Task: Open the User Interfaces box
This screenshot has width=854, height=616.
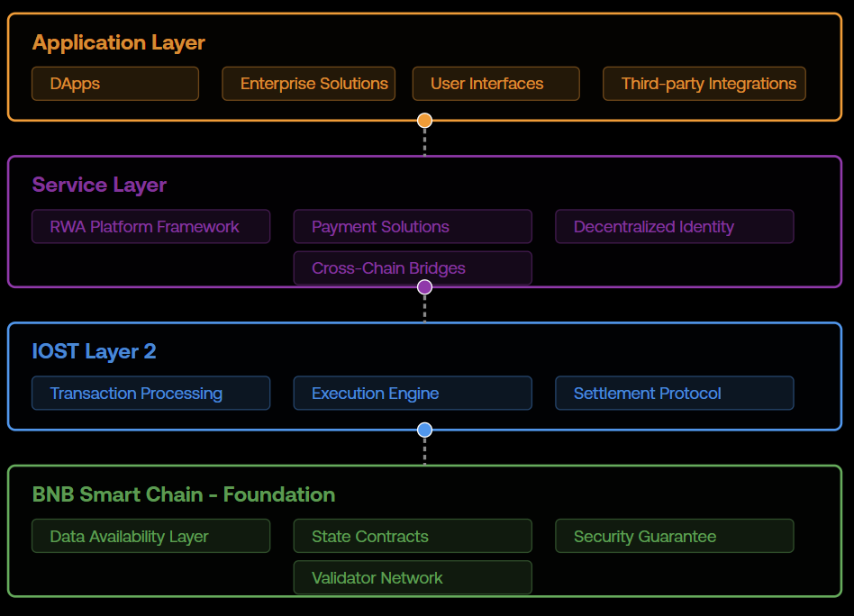Action: (x=495, y=84)
